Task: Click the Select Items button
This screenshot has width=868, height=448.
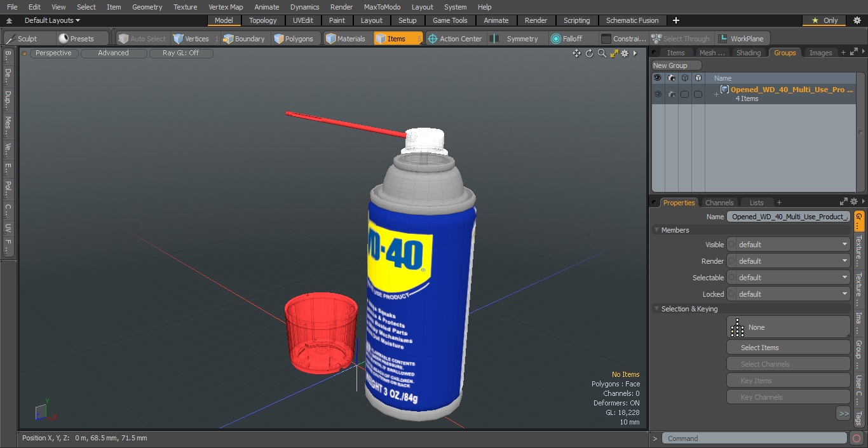Action: click(x=788, y=348)
